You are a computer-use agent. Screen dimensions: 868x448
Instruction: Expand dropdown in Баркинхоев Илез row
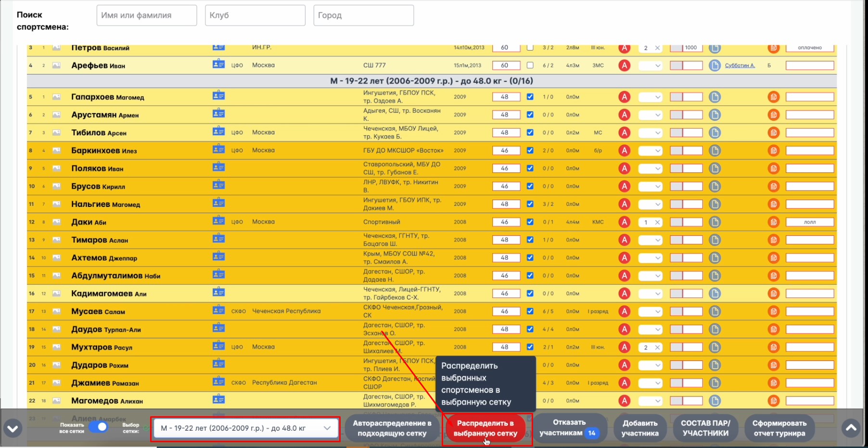pyautogui.click(x=657, y=151)
